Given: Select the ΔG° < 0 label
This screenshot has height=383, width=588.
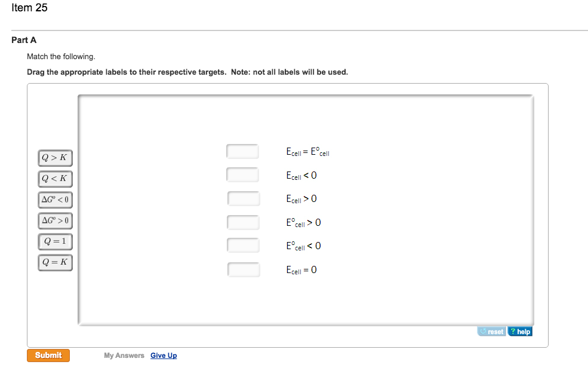Looking at the screenshot, I should pos(55,200).
